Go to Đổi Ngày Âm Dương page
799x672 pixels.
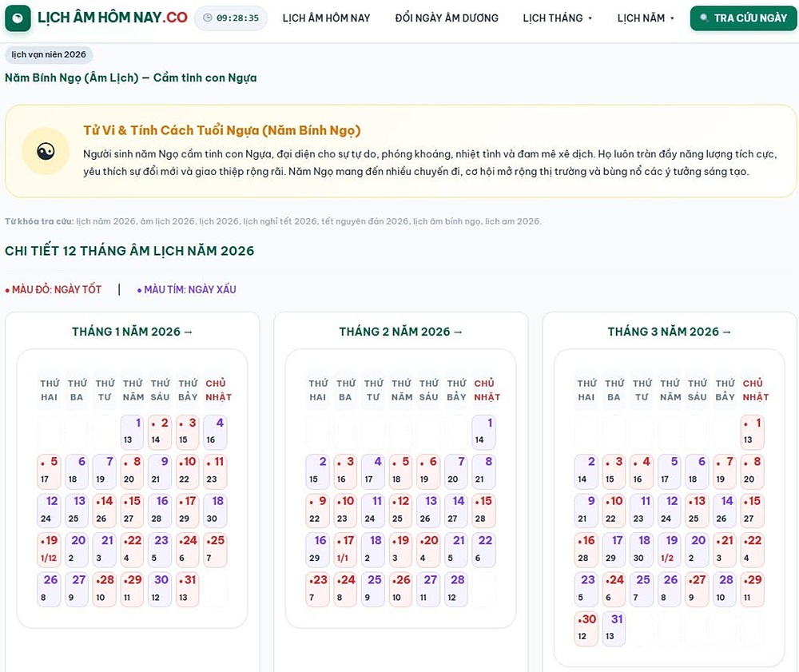pyautogui.click(x=447, y=18)
